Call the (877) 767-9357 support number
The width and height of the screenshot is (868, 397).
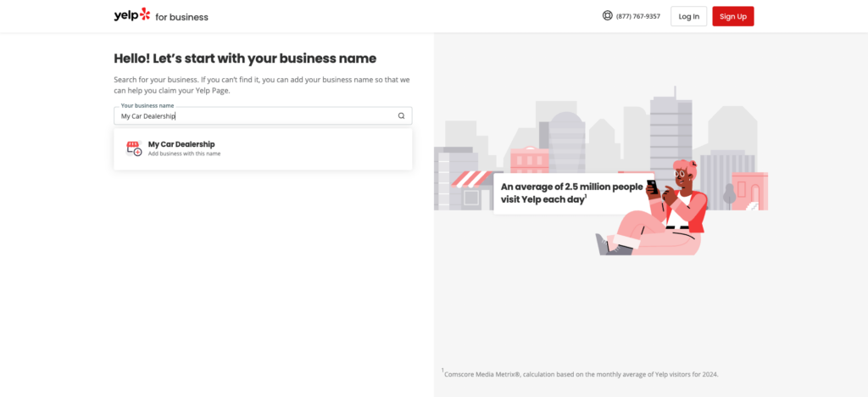point(637,17)
